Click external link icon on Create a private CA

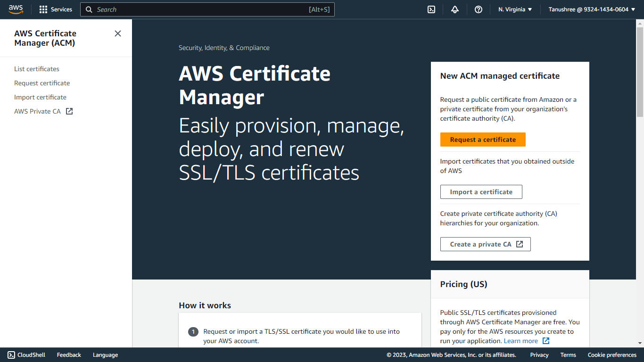click(520, 244)
